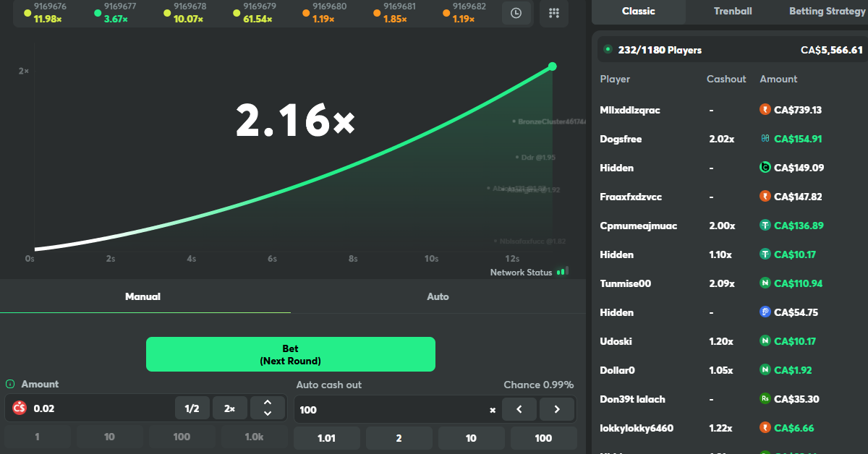Click the coin icon next to CA$147.82
Image resolution: width=868 pixels, height=454 pixels.
click(765, 197)
